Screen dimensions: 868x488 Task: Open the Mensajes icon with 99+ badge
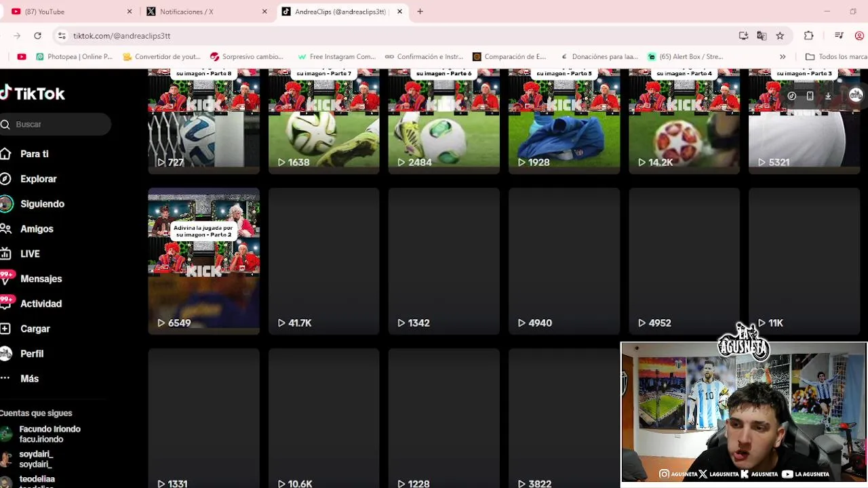[6, 278]
